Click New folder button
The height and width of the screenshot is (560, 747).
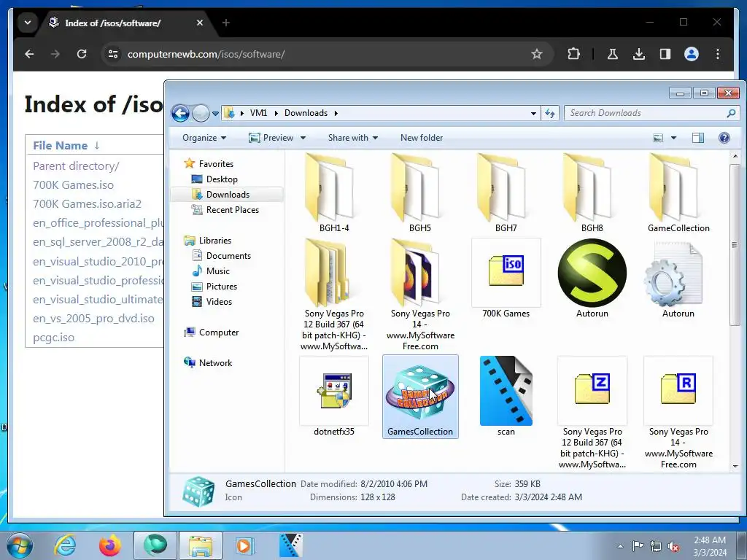click(422, 138)
